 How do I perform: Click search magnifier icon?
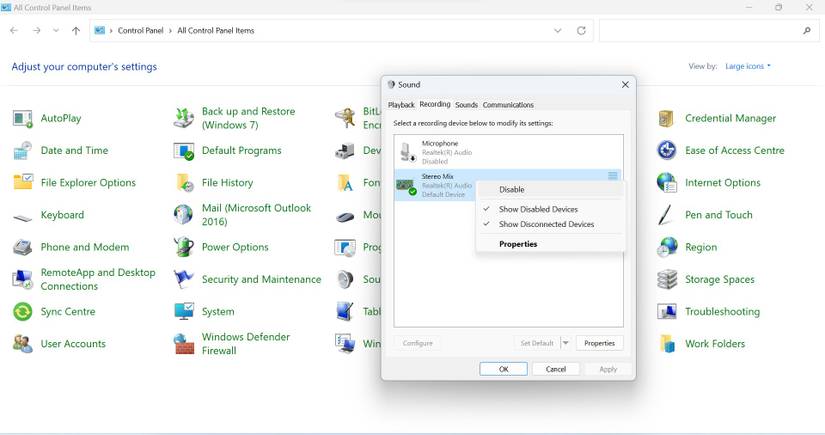(x=807, y=31)
